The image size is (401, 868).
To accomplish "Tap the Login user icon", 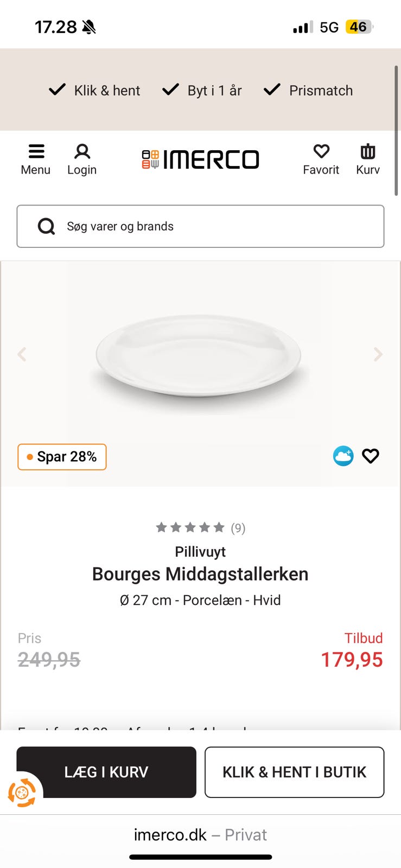I will pos(82,152).
